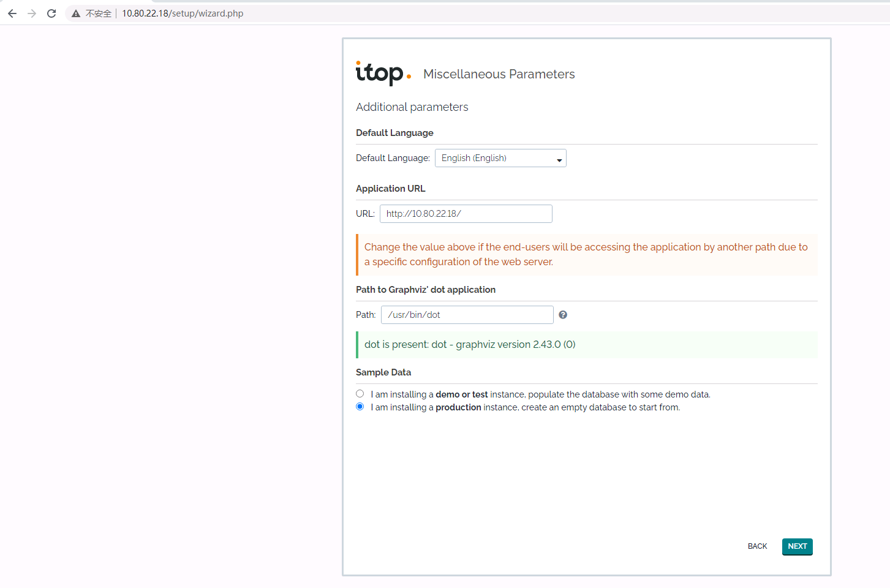Click the Miscellaneous Parameters heading
This screenshot has height=588, width=890.
[499, 74]
